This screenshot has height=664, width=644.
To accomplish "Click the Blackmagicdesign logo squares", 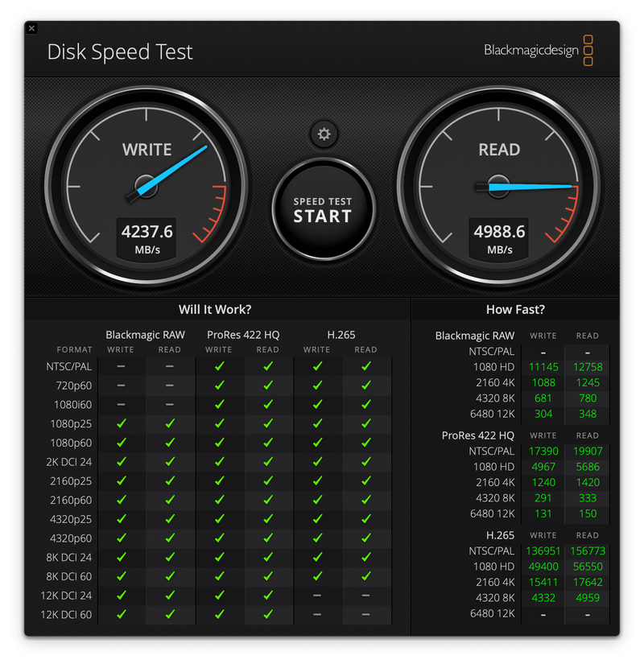I will (588, 50).
